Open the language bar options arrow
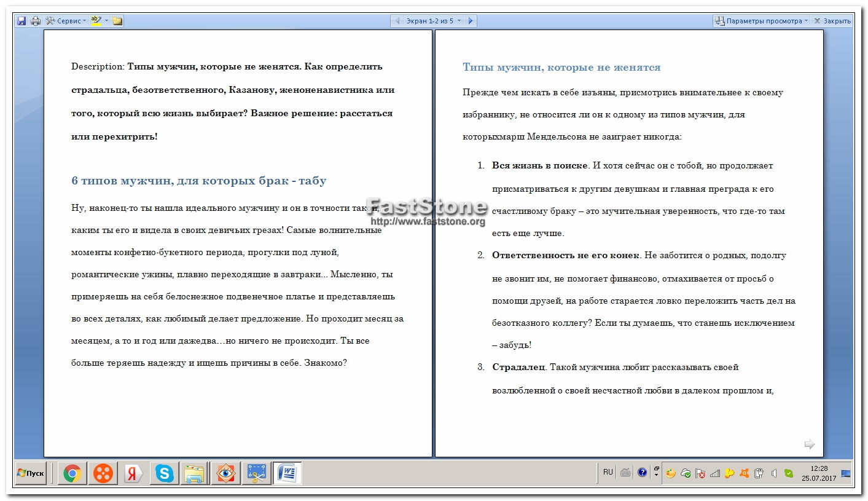Screen dimensions: 868x501 tap(656, 475)
